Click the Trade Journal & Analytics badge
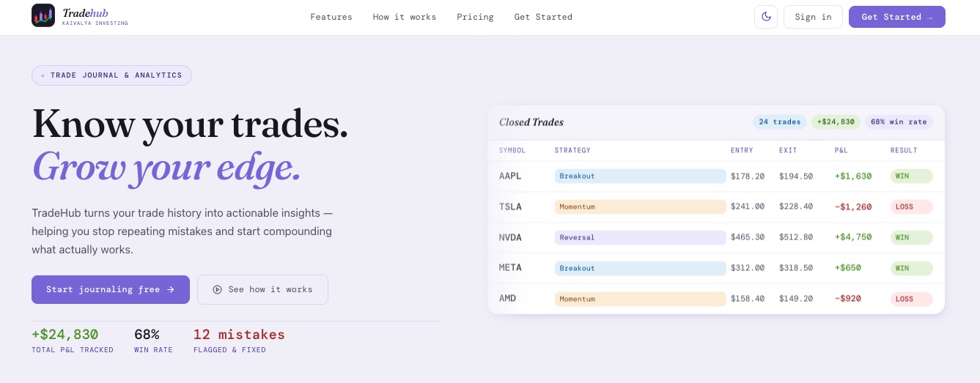 coord(111,75)
